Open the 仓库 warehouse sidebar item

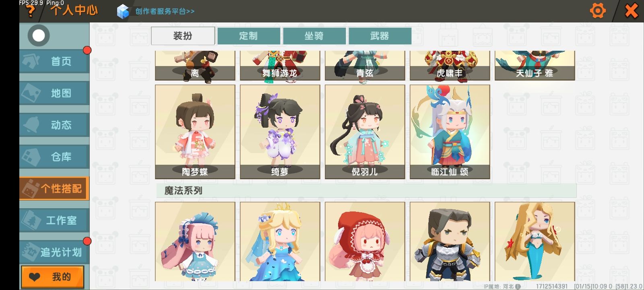coord(54,157)
